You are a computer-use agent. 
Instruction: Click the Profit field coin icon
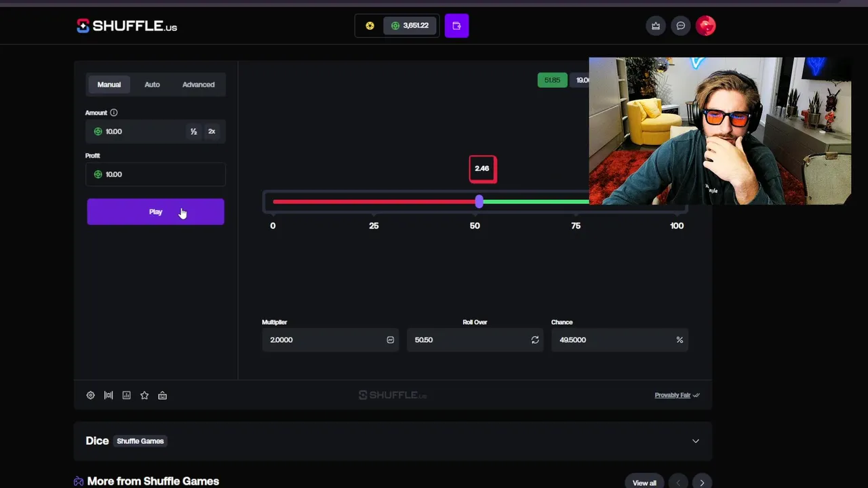coord(98,174)
